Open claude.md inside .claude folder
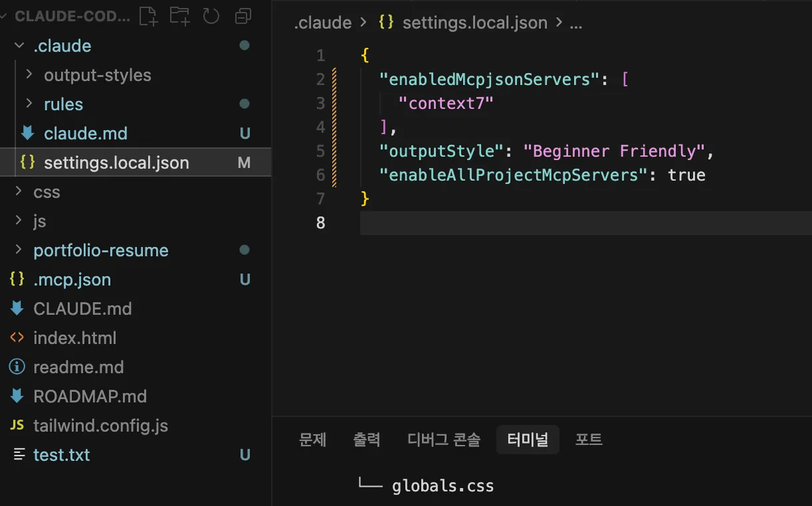Viewport: 812px width, 506px height. click(86, 133)
